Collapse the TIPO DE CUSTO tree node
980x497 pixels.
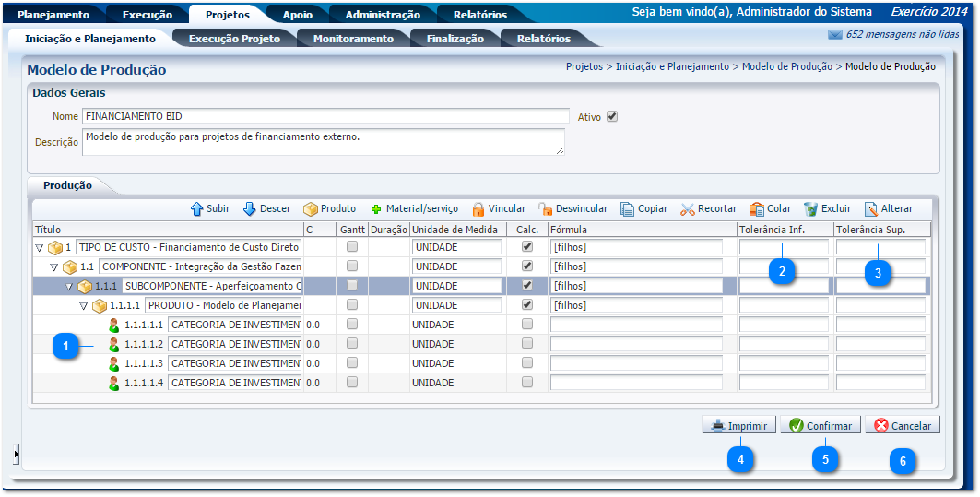pos(39,248)
